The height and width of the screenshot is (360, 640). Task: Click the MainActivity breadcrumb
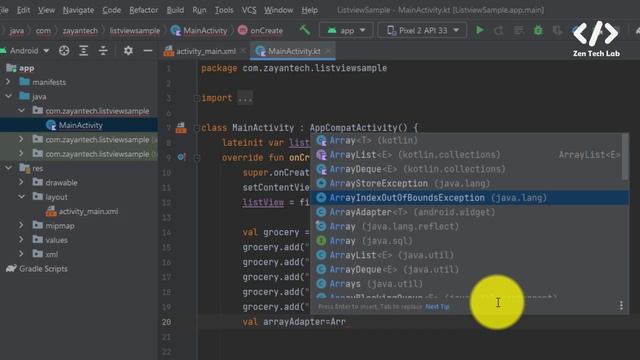pos(199,31)
